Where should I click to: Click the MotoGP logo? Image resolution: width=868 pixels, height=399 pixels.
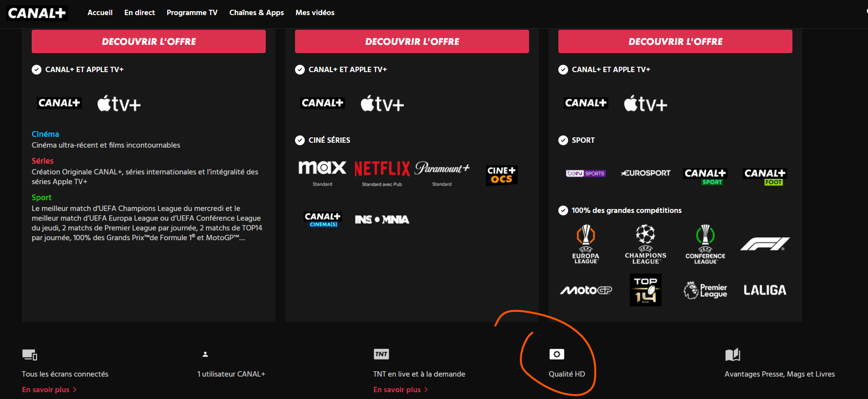(586, 290)
